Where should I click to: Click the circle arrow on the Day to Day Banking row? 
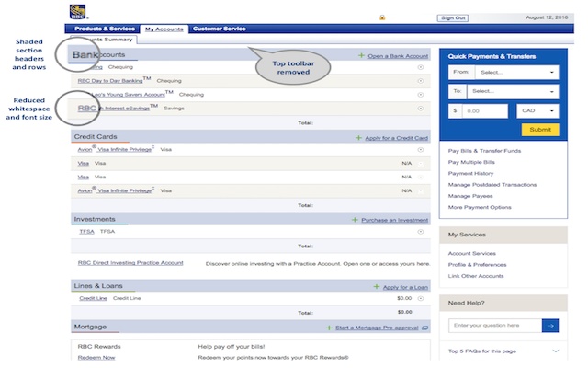[421, 81]
